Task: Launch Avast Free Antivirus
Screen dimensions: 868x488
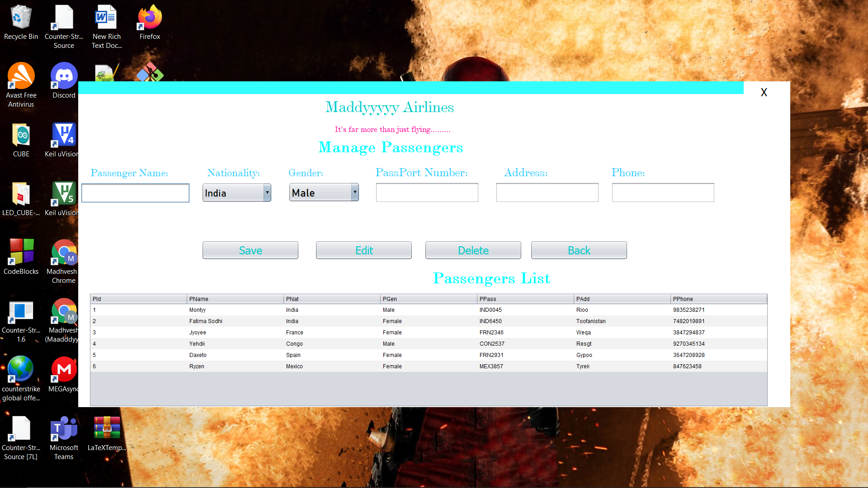Action: coord(21,76)
